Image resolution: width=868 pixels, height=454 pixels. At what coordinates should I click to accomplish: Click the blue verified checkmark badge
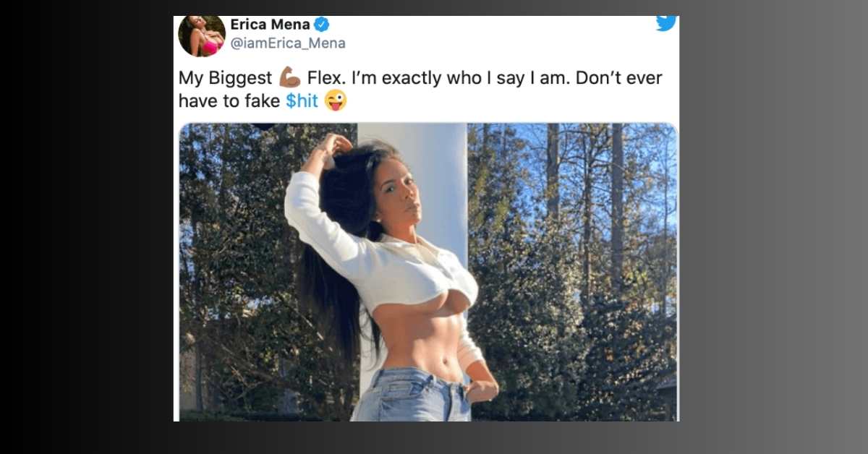pos(322,25)
